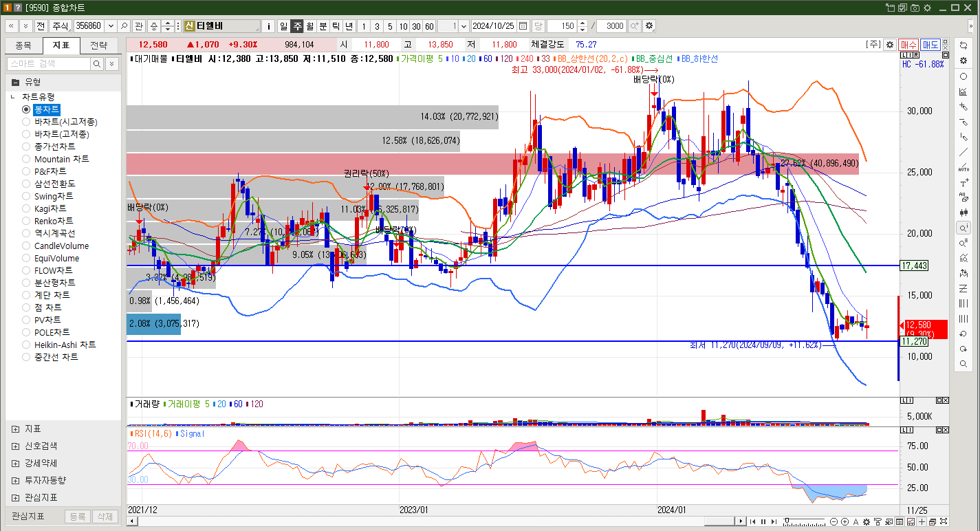
Task: Choose the Mountain 차트 radio option
Action: pyautogui.click(x=27, y=159)
